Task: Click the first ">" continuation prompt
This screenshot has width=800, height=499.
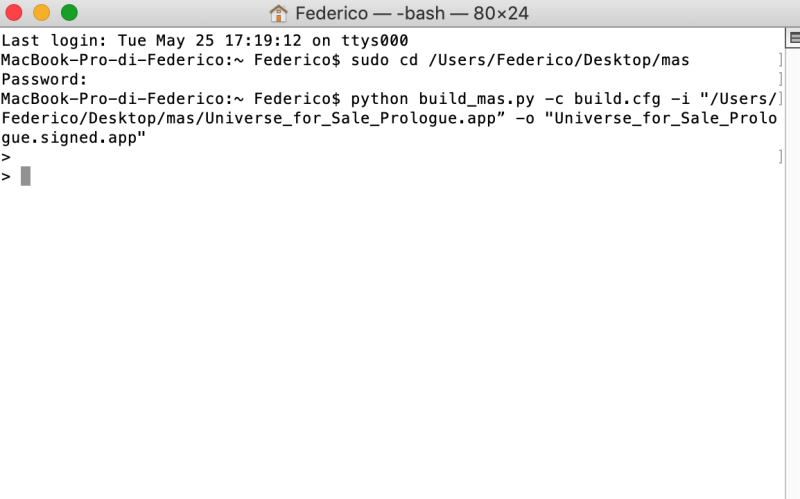Action: click(6, 157)
